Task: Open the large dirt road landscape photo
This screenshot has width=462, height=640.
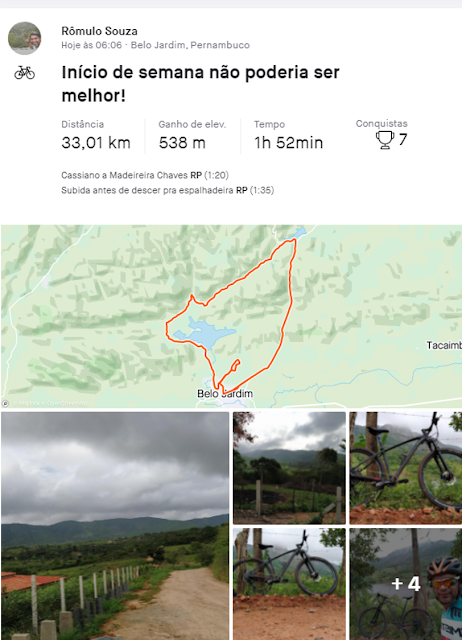Action: click(x=115, y=526)
